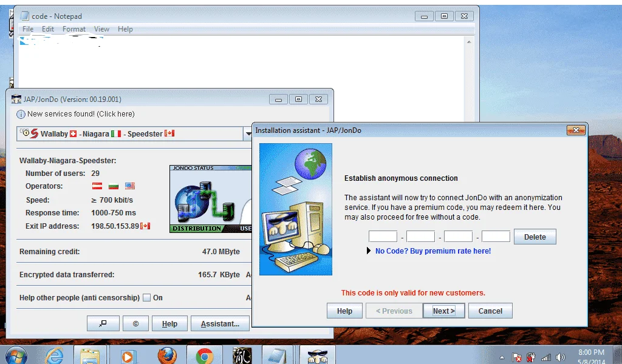Click the Notepad title bar icon
This screenshot has width=622, height=364.
[24, 16]
